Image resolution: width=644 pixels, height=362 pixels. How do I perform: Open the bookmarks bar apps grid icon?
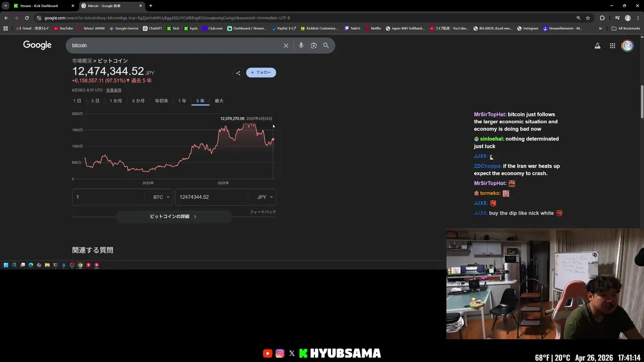[6, 28]
